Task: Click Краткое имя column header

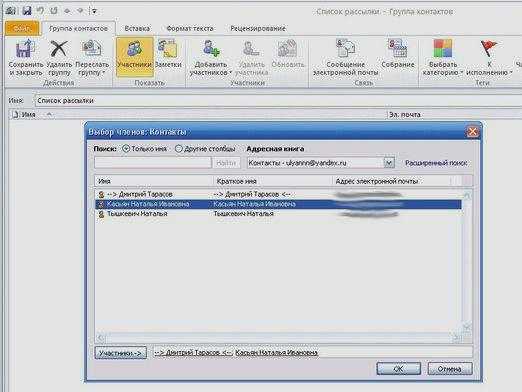Action: tap(272, 181)
